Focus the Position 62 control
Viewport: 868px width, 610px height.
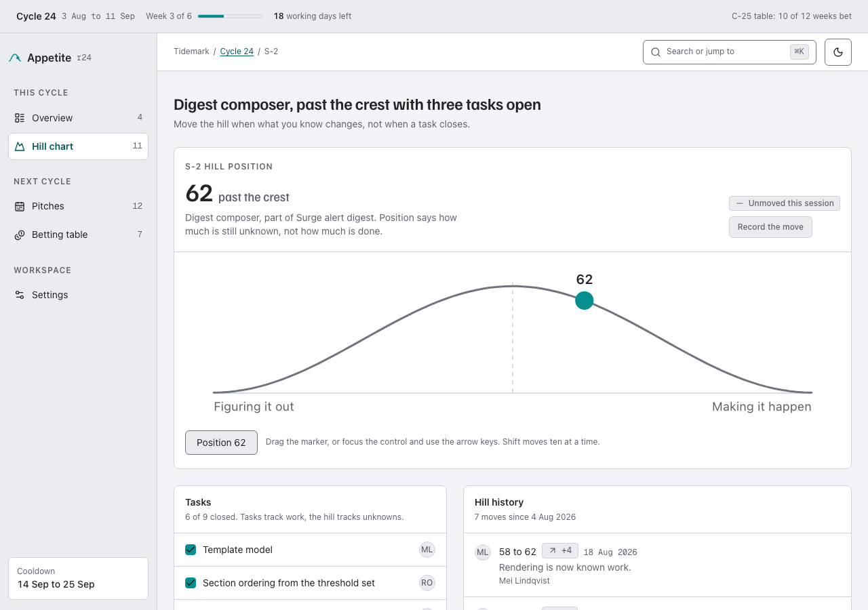(x=221, y=443)
